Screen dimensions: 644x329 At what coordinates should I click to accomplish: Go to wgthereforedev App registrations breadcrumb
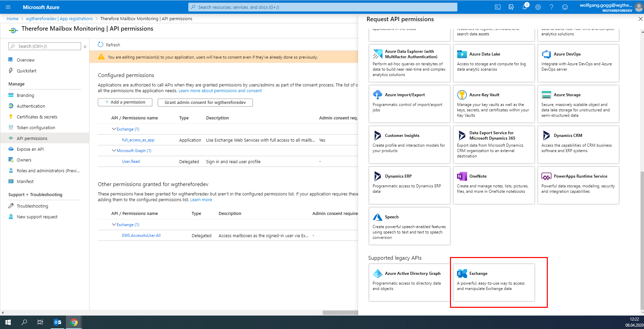click(59, 19)
